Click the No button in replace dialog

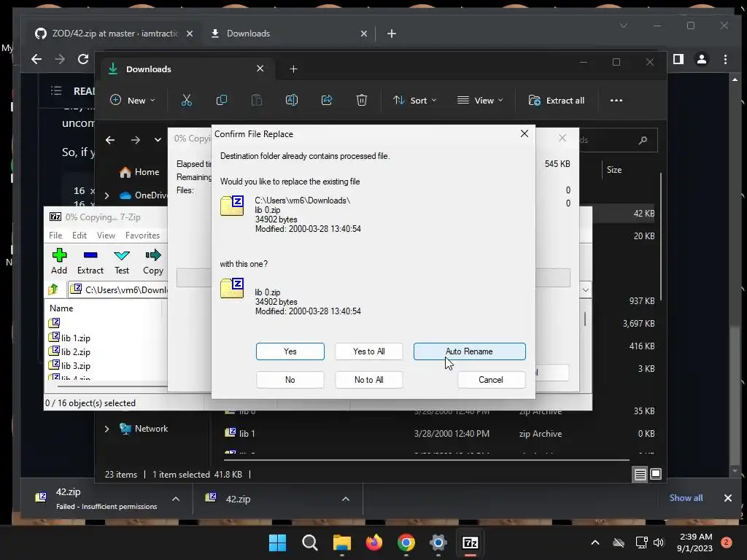pyautogui.click(x=290, y=379)
